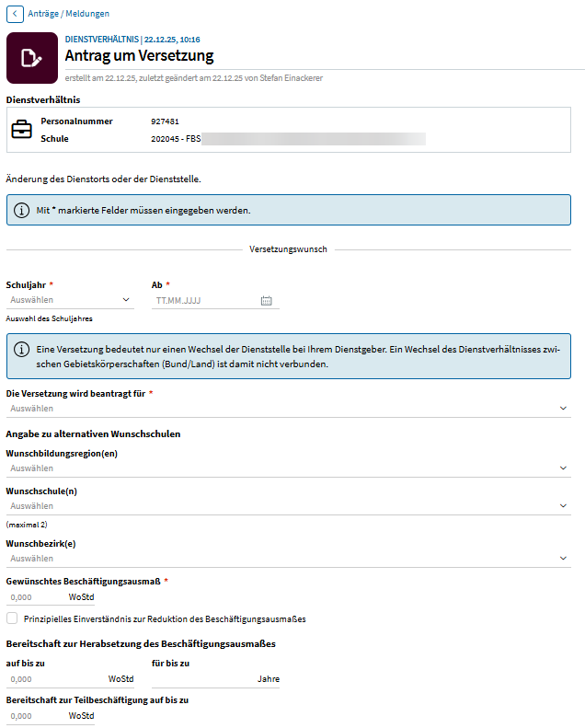585x728 pixels.
Task: Enable Prinzipielles Einverständnis zur Reduktion checkbox
Action: coord(12,618)
